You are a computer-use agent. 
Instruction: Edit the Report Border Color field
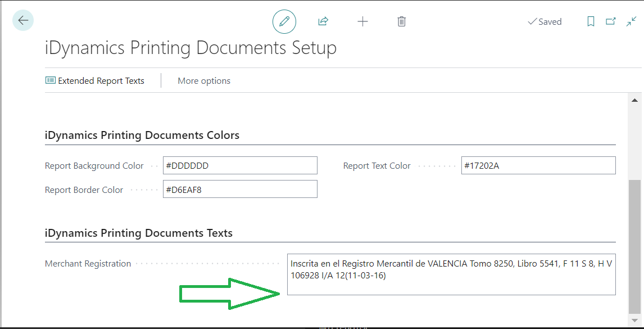(240, 189)
